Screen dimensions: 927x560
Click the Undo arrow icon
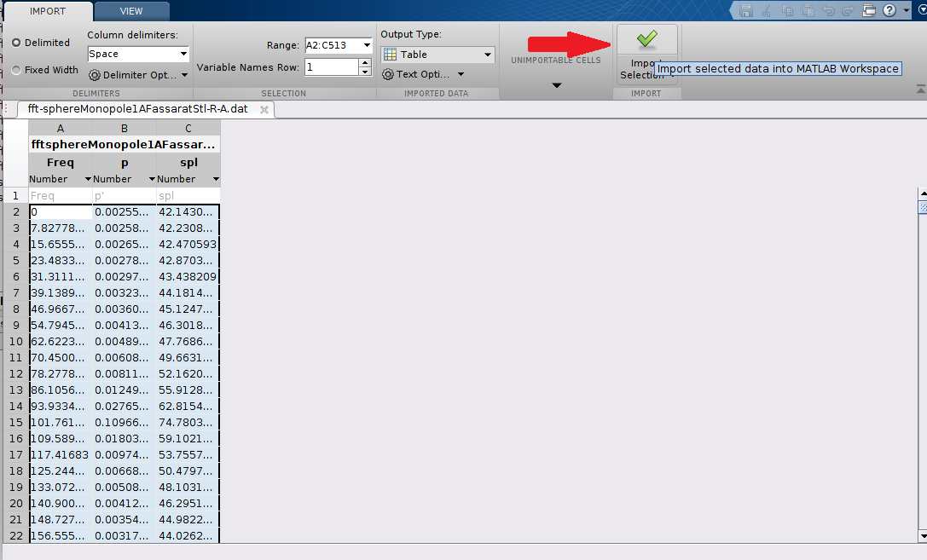coord(828,10)
